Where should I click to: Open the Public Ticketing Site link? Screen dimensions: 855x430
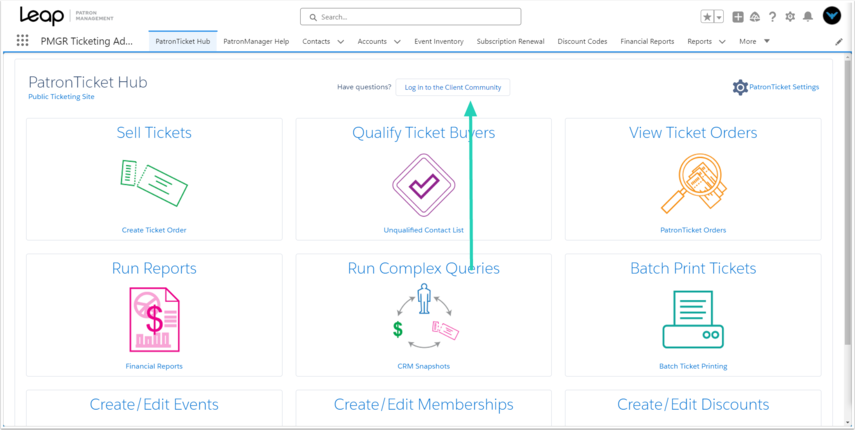pyautogui.click(x=61, y=96)
